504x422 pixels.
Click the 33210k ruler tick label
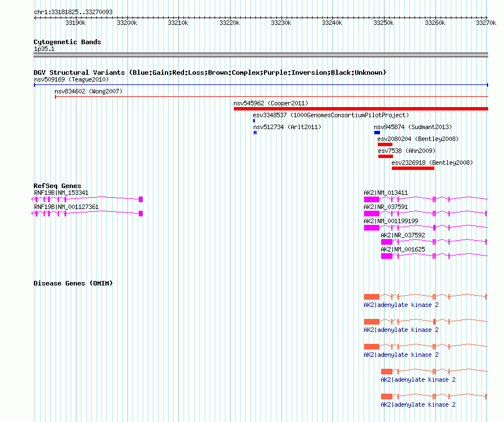(178, 23)
